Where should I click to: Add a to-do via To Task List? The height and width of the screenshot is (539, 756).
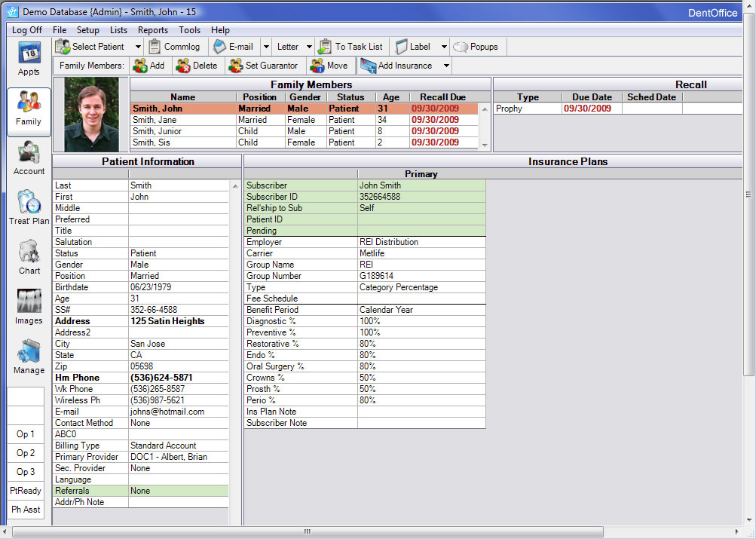(x=350, y=47)
